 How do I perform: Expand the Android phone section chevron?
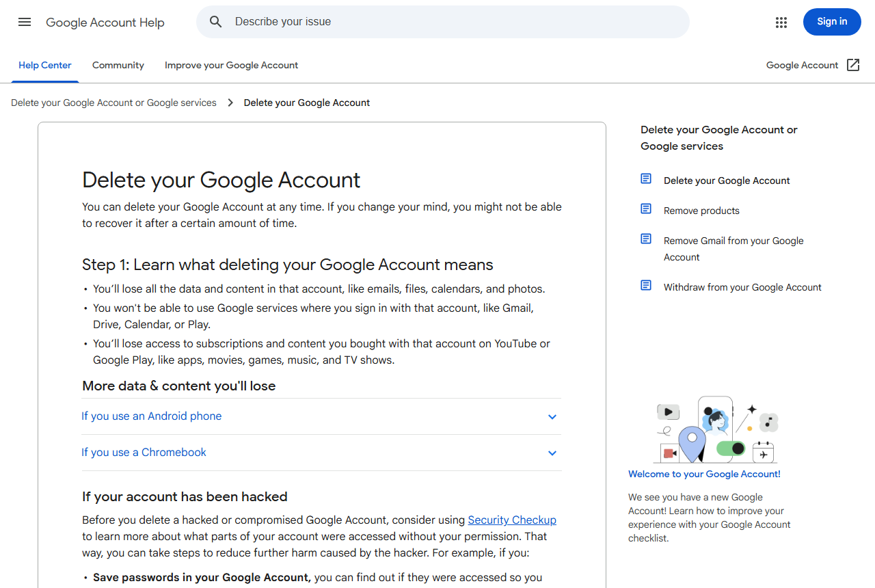tap(552, 417)
